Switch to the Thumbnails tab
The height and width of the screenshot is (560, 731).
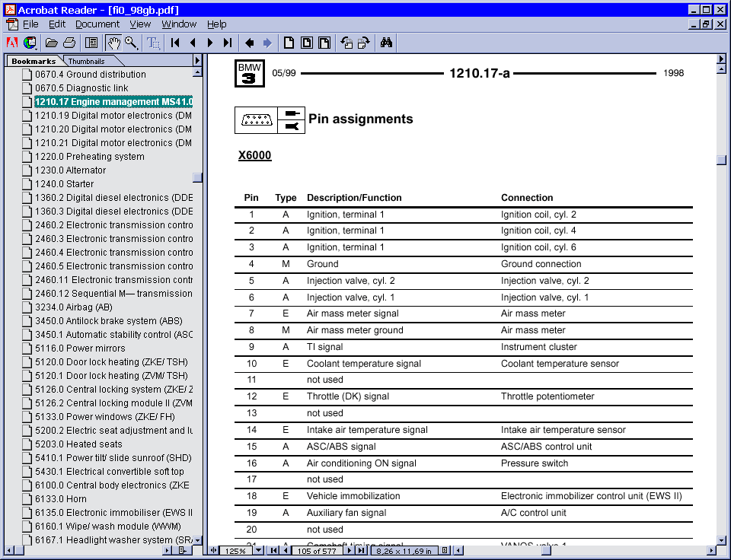point(85,61)
